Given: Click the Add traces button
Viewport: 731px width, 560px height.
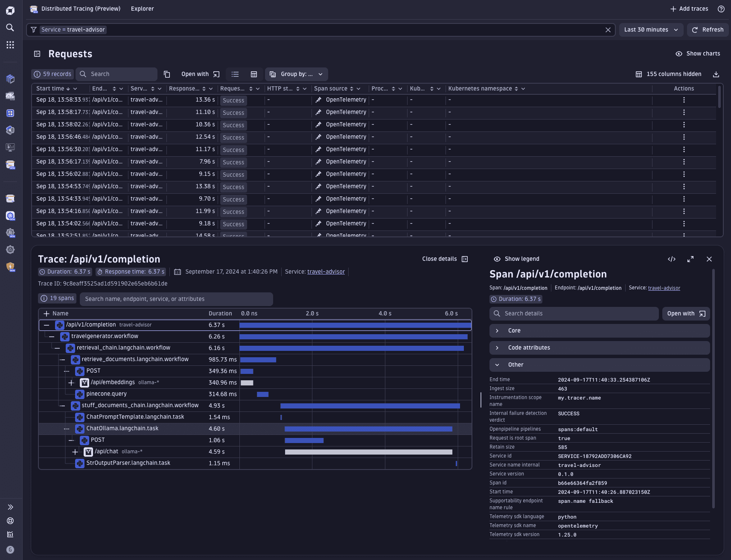Looking at the screenshot, I should click(x=689, y=9).
